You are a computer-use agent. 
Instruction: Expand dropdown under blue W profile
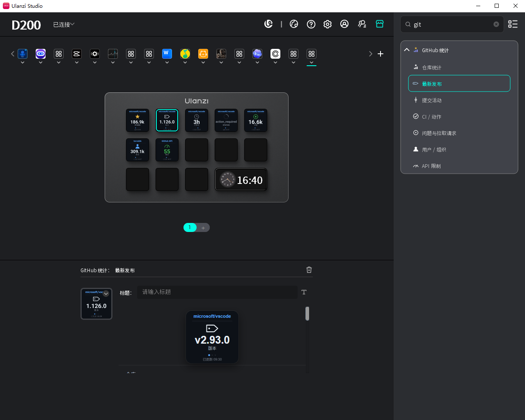[x=167, y=63]
